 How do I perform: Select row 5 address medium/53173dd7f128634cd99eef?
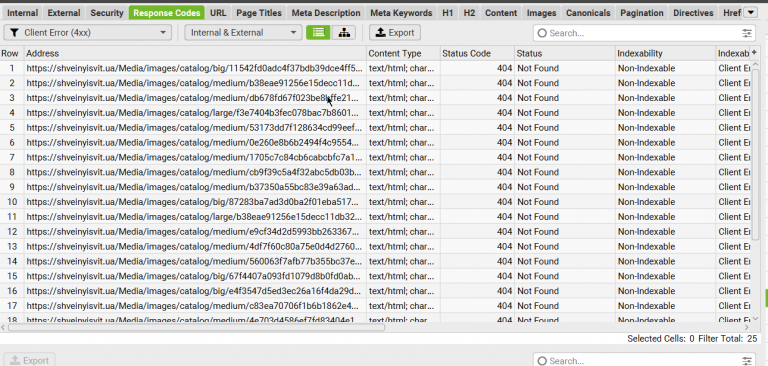(x=195, y=127)
